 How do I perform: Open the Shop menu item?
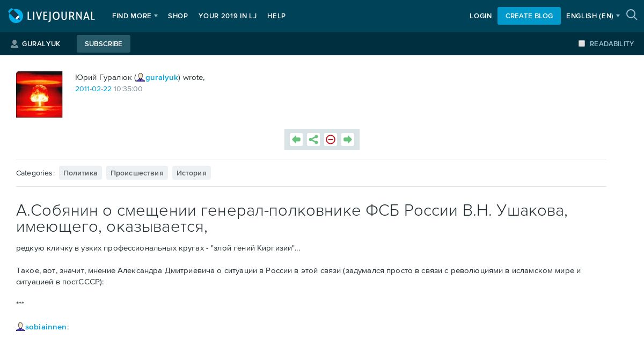[178, 16]
